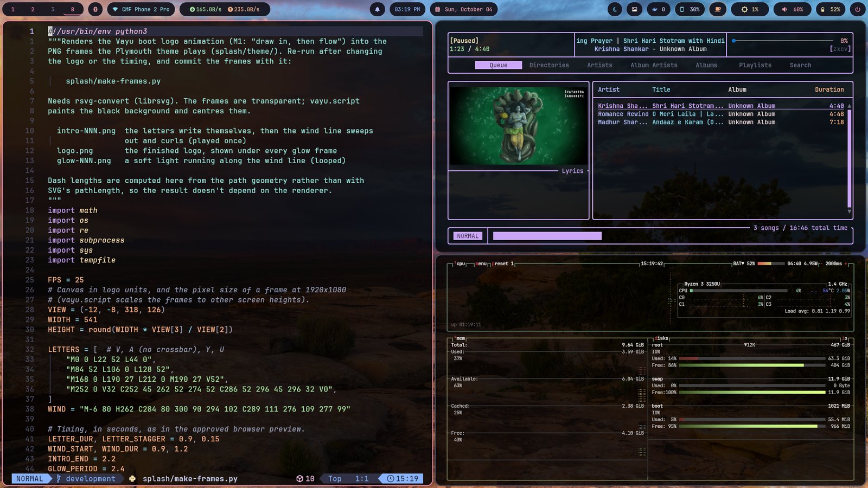The height and width of the screenshot is (488, 868).
Task: Switch to the Album Artists tab
Action: coord(654,65)
